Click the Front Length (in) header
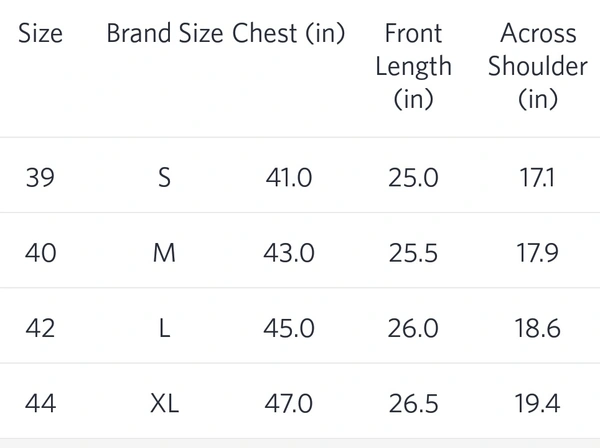Screen dimensions: 600x448 coord(413,66)
